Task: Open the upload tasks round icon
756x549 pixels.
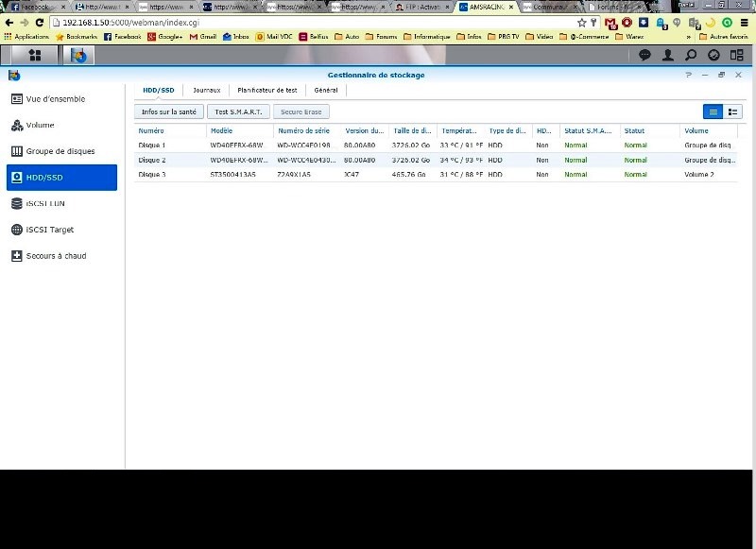Action: click(713, 55)
